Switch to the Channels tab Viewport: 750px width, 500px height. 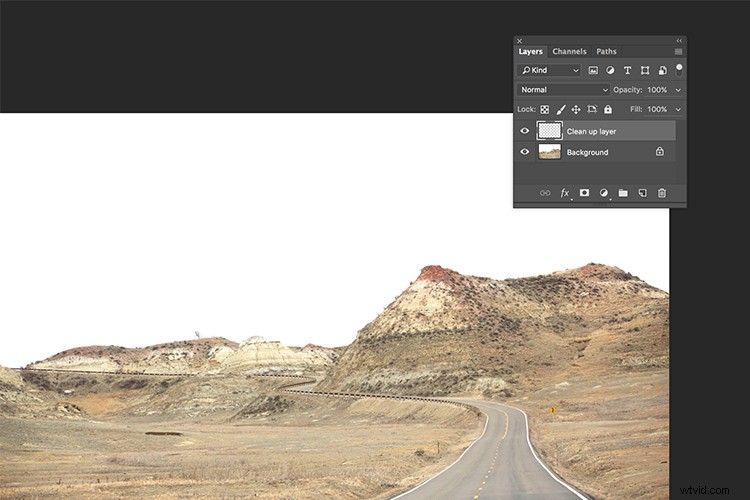pyautogui.click(x=569, y=52)
